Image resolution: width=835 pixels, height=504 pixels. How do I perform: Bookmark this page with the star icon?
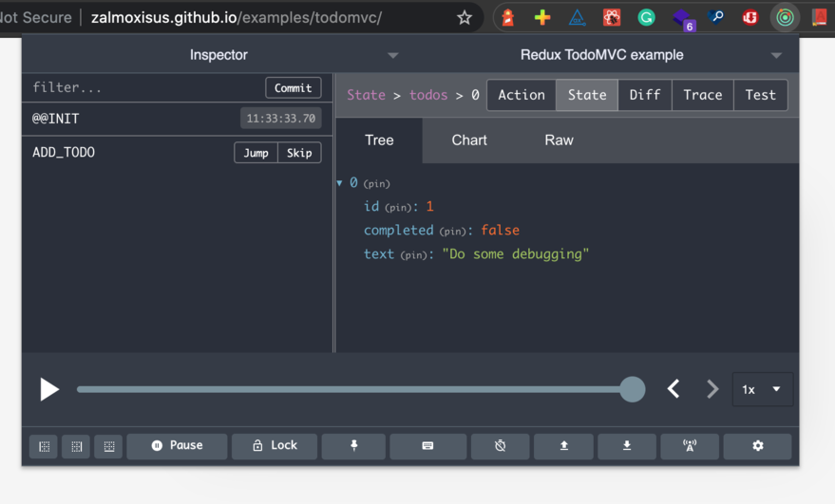[x=465, y=18]
